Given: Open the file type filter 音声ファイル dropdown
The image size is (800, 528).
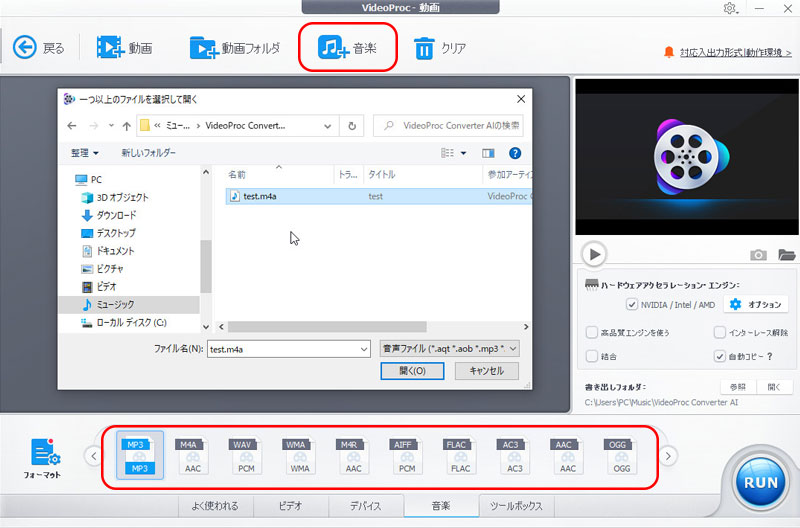Looking at the screenshot, I should tap(449, 349).
